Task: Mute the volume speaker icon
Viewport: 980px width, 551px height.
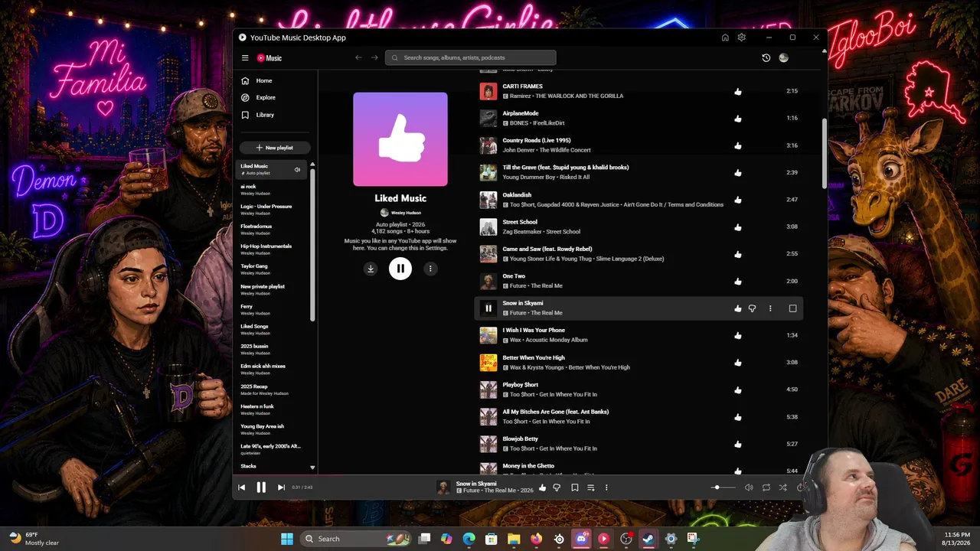Action: pos(749,487)
